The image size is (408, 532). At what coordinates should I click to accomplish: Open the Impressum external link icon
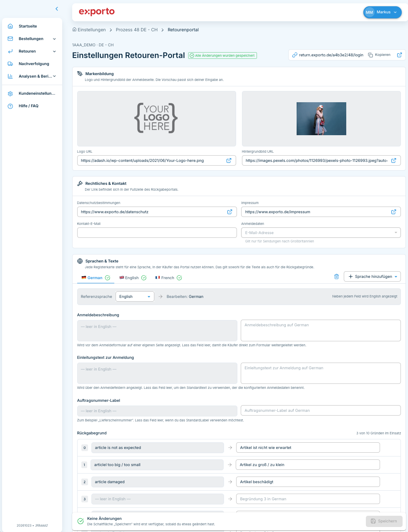393,212
